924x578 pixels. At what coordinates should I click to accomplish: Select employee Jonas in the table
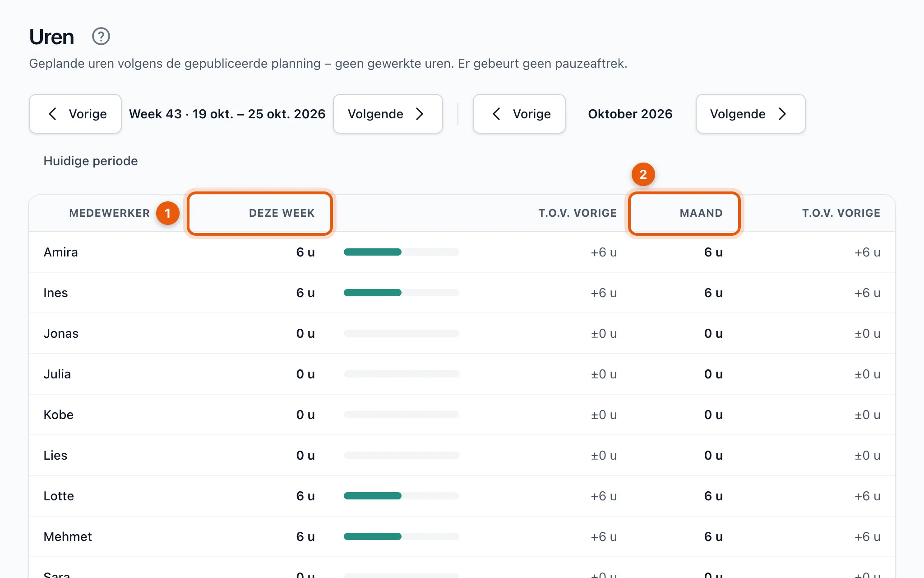(x=61, y=334)
